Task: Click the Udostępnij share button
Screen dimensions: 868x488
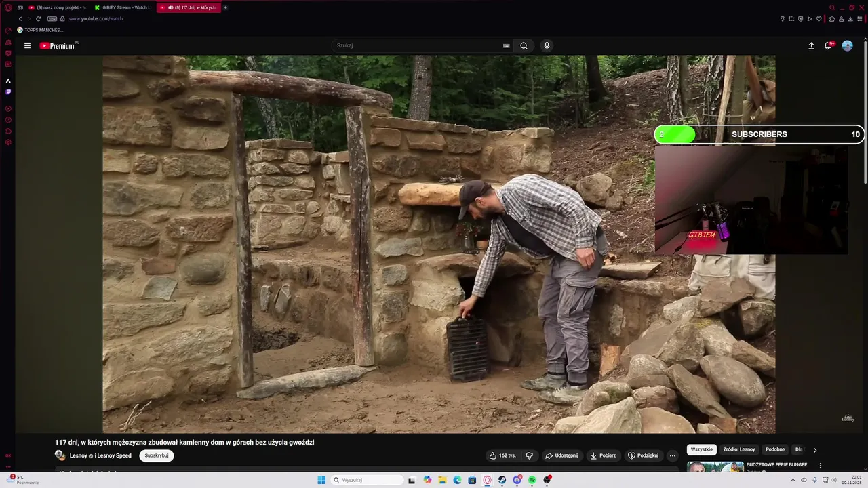Action: (561, 455)
